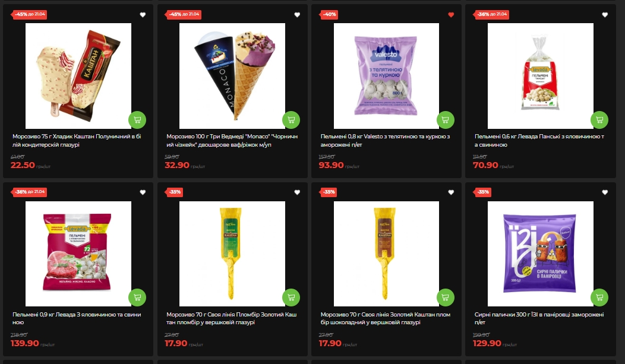The image size is (625, 364).
Task: Favorite the Левада 0,9 кг пельмені
Action: [x=143, y=192]
